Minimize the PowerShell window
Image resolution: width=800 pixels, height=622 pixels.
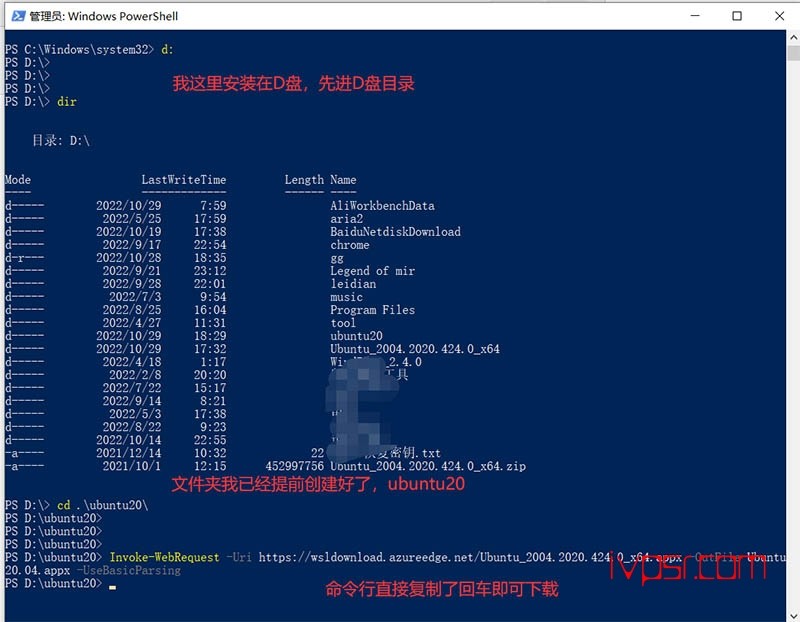pos(695,16)
